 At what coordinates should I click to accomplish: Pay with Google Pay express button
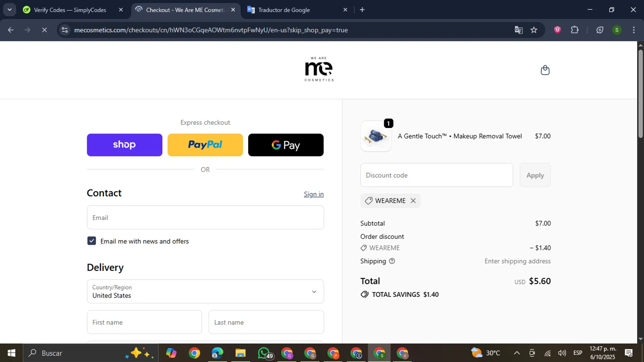(286, 145)
